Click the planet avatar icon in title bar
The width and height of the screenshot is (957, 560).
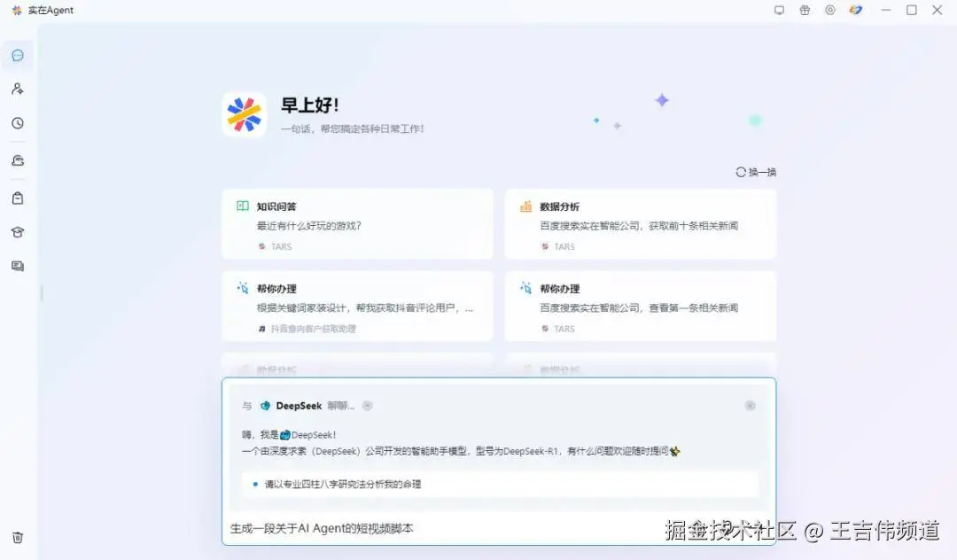[856, 10]
